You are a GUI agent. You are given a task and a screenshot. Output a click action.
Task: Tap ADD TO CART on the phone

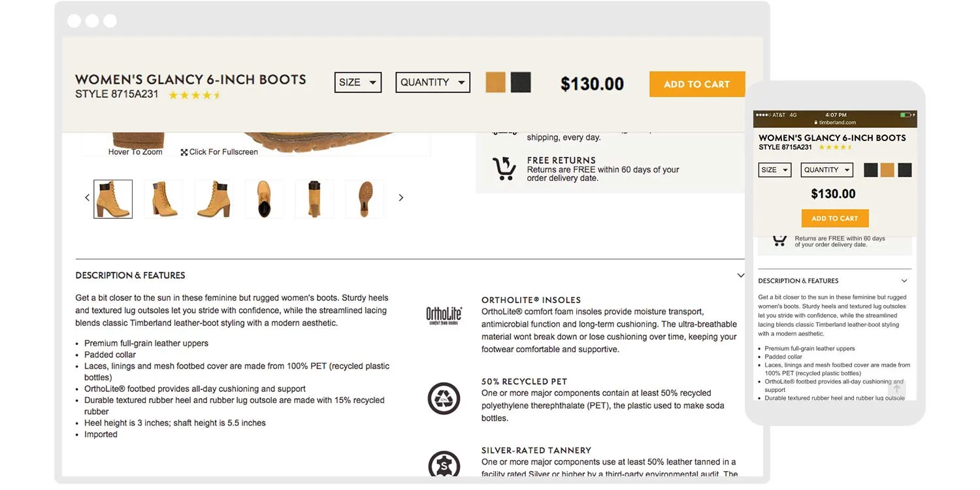click(x=835, y=218)
